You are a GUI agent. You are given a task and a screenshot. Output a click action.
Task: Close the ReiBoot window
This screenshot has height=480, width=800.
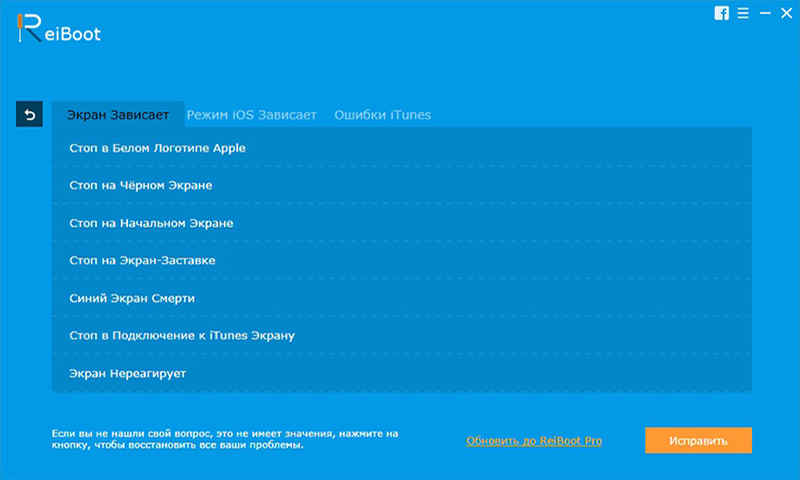786,13
